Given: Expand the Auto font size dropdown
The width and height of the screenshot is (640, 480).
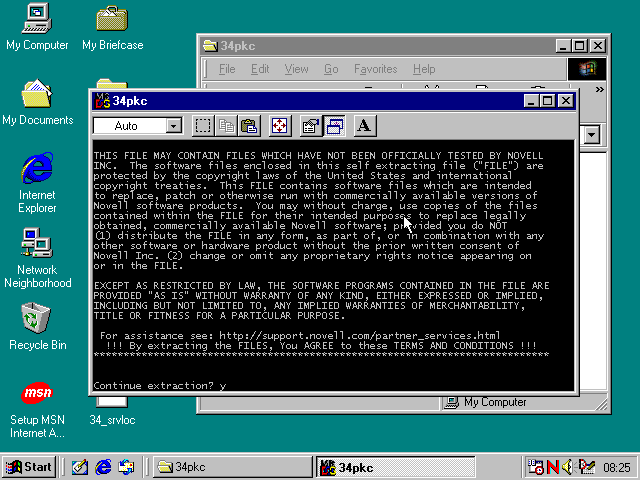Looking at the screenshot, I should [174, 126].
